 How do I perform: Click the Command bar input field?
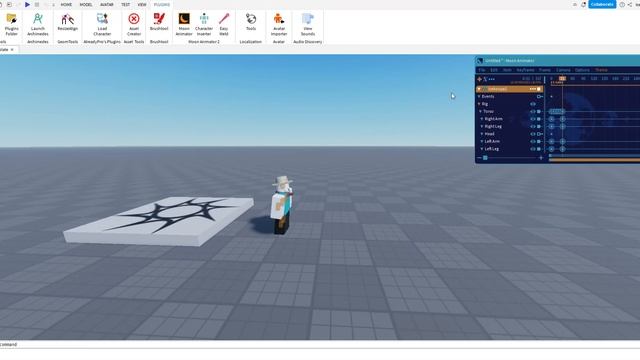(320, 344)
